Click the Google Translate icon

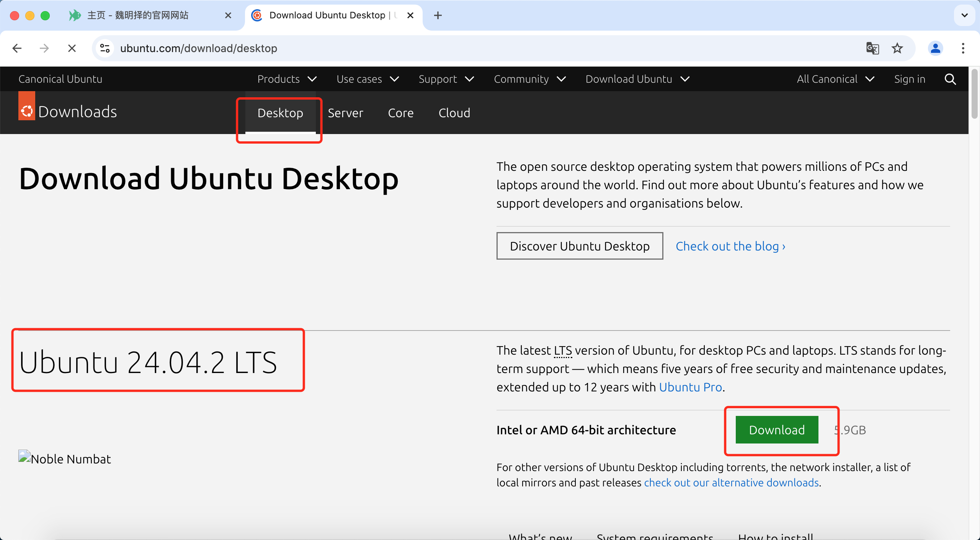872,48
